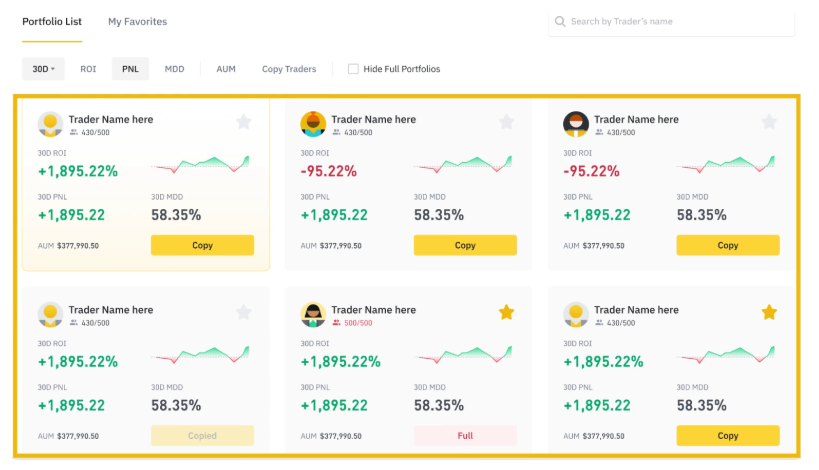
Task: Favorite the top-left trader card's star
Action: point(244,122)
